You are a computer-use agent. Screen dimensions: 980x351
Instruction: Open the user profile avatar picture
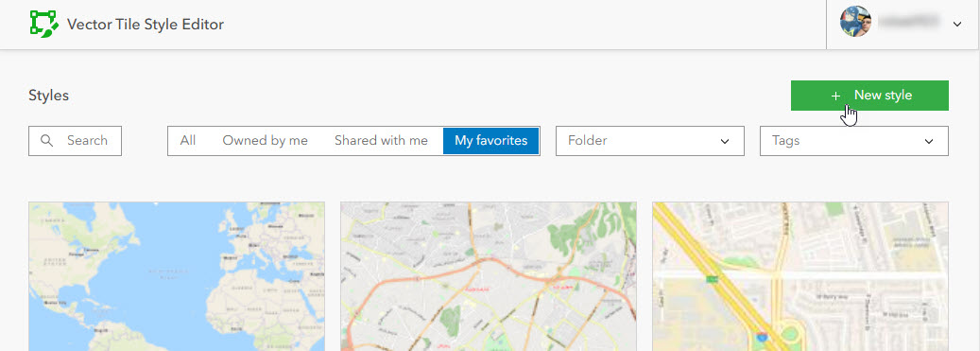click(x=855, y=23)
